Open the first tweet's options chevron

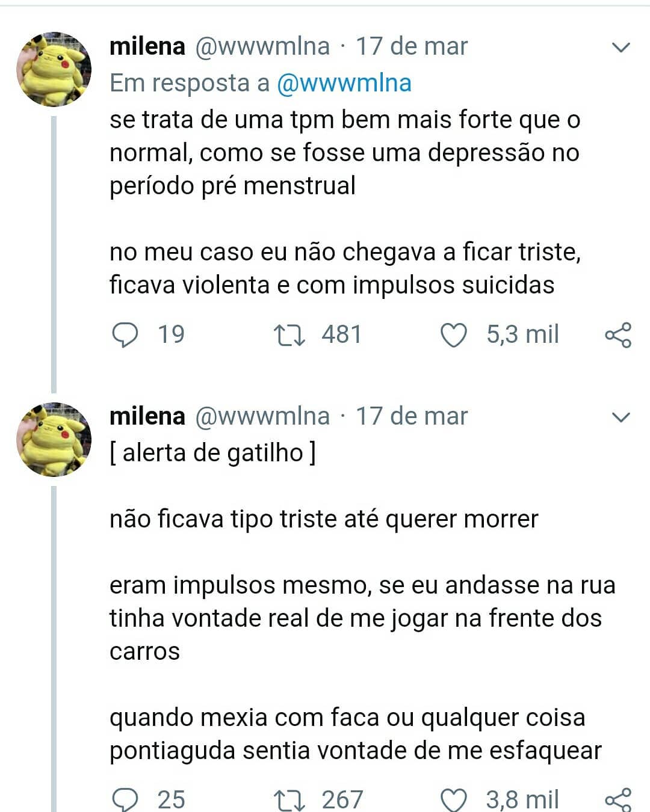coord(620,48)
